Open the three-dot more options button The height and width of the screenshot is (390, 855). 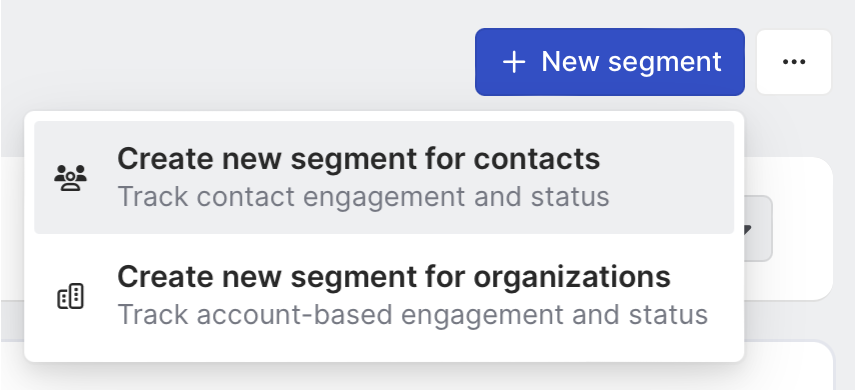tap(794, 62)
